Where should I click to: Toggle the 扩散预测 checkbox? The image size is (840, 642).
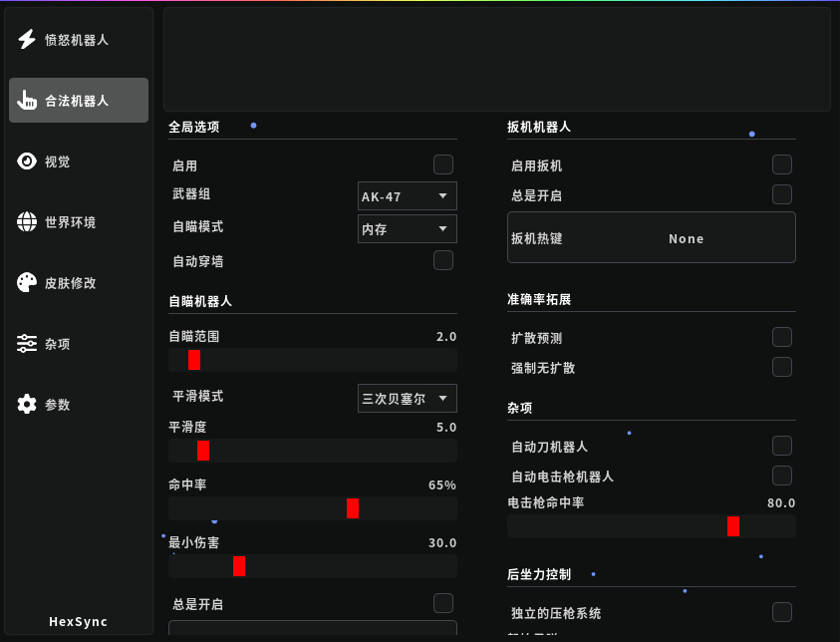tap(782, 337)
